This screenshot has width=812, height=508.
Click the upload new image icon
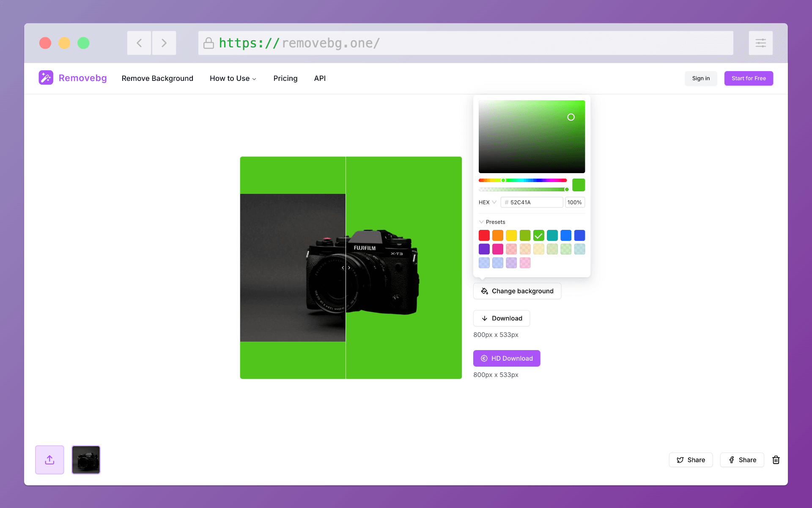click(x=49, y=459)
